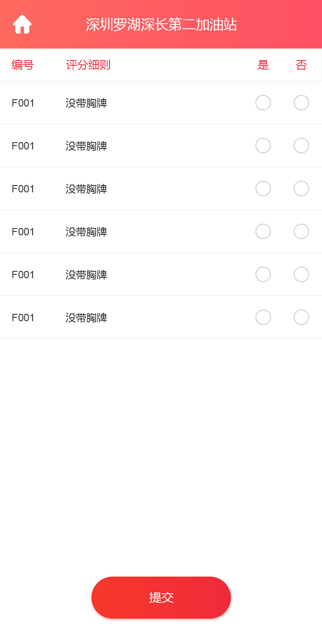
Task: Click the 是 column header
Action: click(x=263, y=65)
